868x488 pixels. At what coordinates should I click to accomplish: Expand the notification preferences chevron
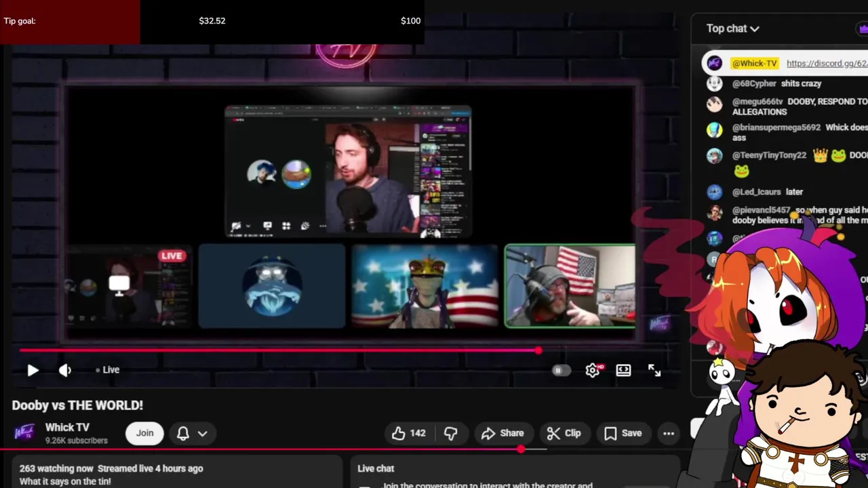pos(202,434)
